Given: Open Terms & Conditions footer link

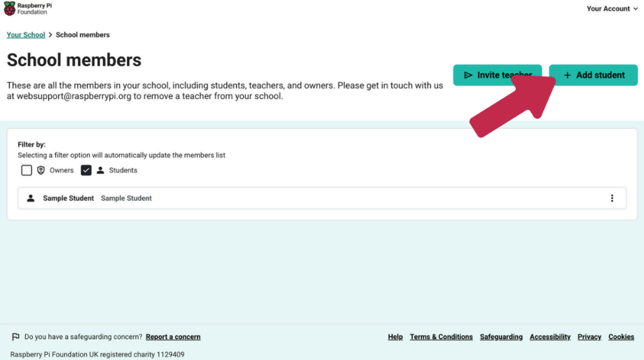Looking at the screenshot, I should coord(441,337).
